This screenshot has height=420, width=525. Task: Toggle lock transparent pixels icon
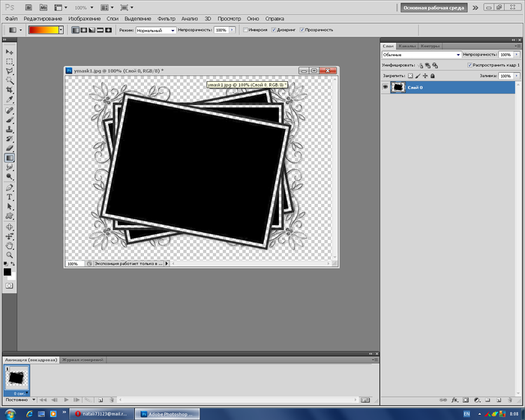coord(410,76)
